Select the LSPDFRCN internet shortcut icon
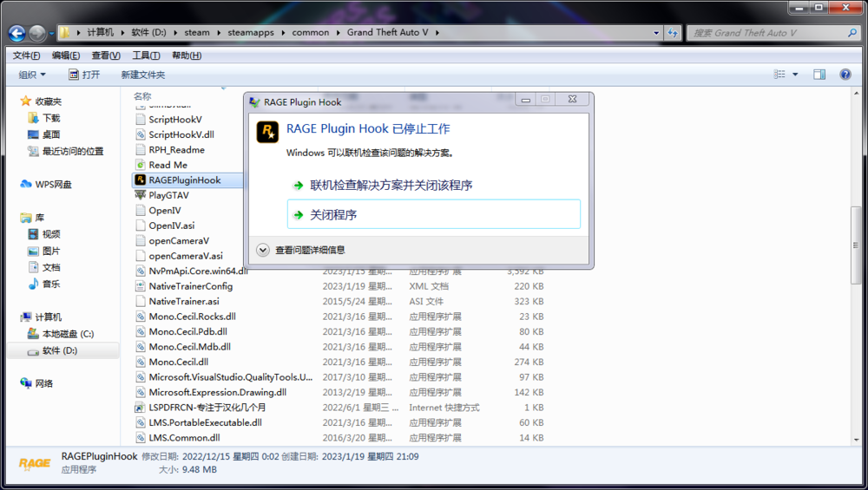Image resolution: width=868 pixels, height=490 pixels. [140, 408]
